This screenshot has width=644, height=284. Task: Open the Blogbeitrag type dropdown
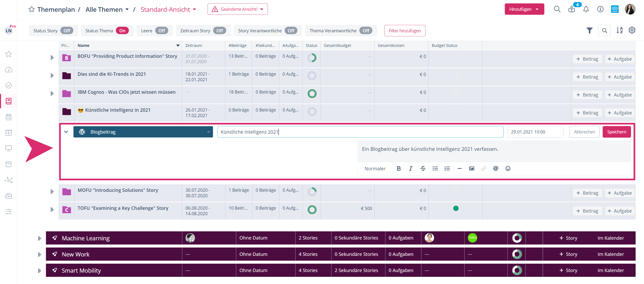(x=143, y=132)
